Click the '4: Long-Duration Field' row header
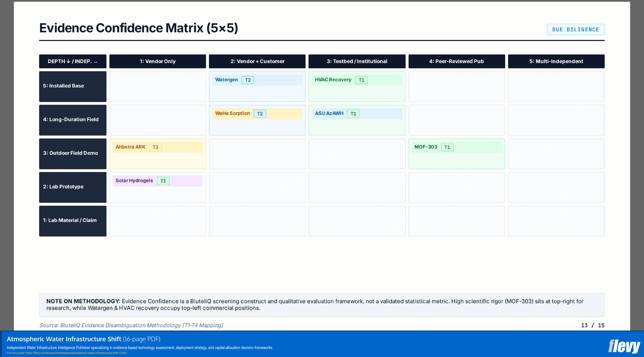Viewport: 644px width, 357px height. [73, 120]
